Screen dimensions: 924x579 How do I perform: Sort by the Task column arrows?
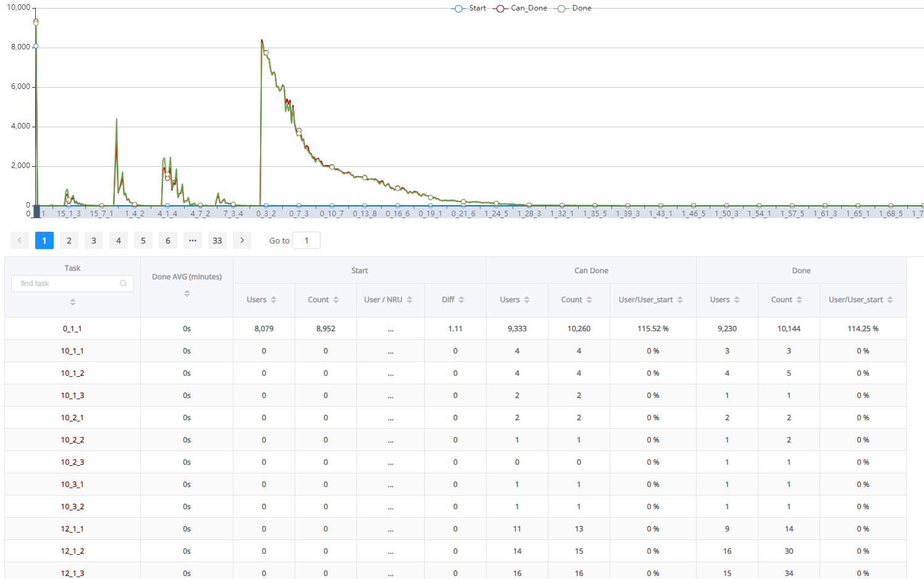pyautogui.click(x=73, y=302)
